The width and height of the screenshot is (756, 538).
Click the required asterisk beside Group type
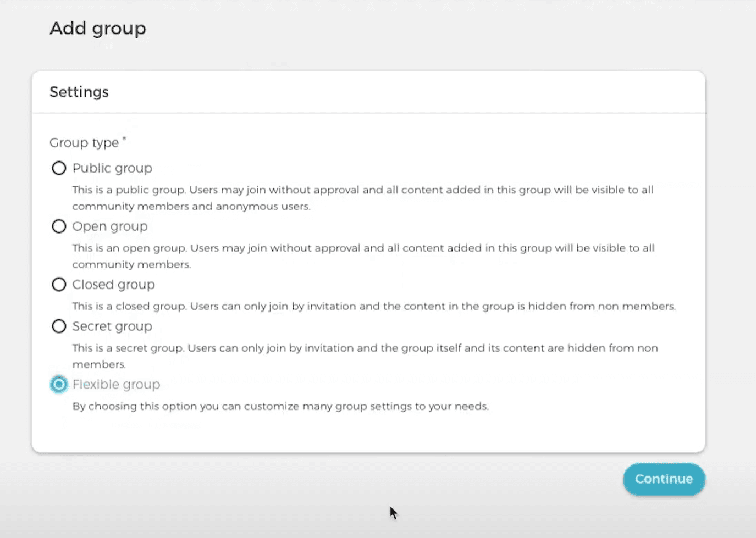[124, 139]
